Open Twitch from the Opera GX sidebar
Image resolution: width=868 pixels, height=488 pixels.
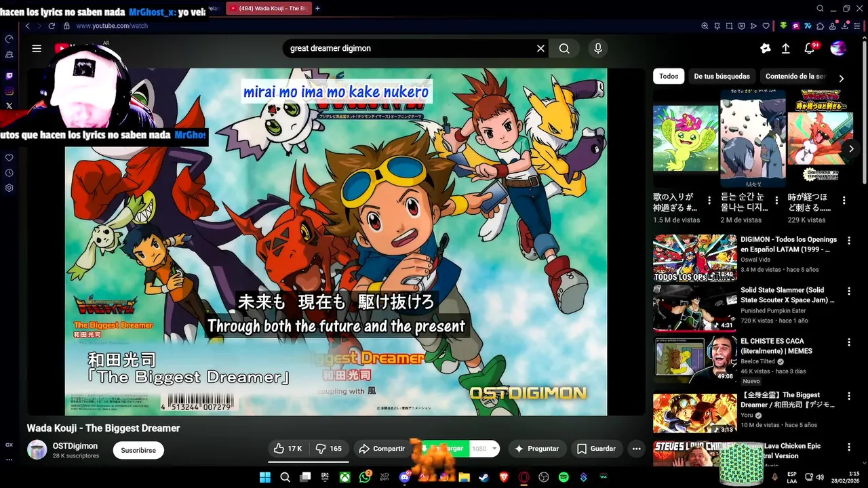click(9, 77)
